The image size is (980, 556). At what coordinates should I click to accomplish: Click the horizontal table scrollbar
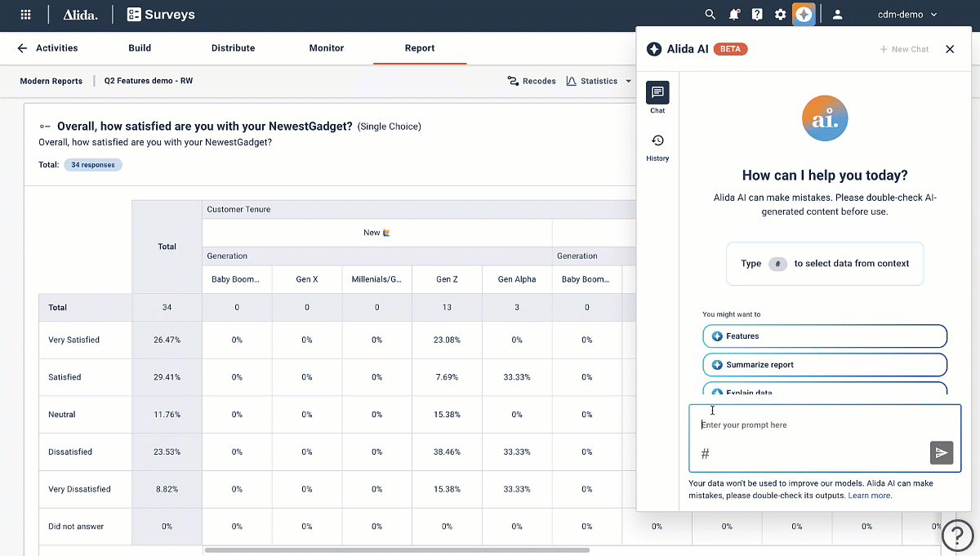click(x=396, y=550)
